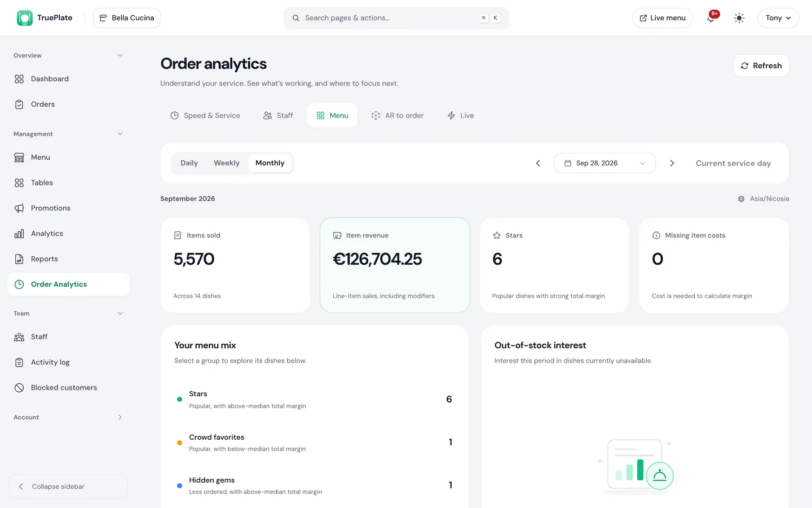The image size is (812, 508).
Task: Open the Sep 28, 2026 date picker
Action: click(x=604, y=163)
